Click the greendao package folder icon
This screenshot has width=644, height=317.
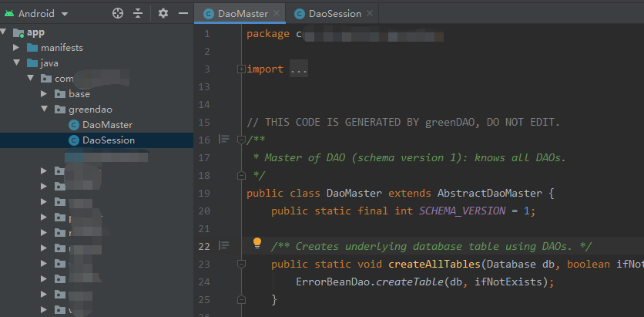(x=60, y=110)
